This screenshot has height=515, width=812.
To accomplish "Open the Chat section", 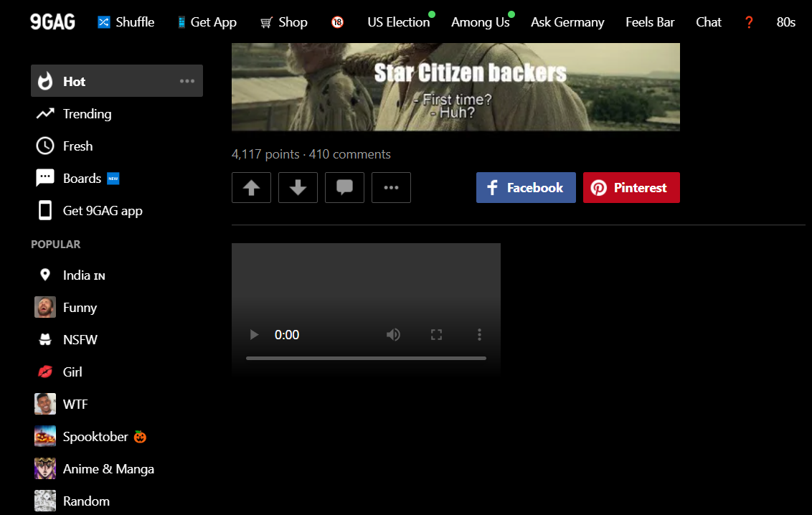I will (709, 22).
